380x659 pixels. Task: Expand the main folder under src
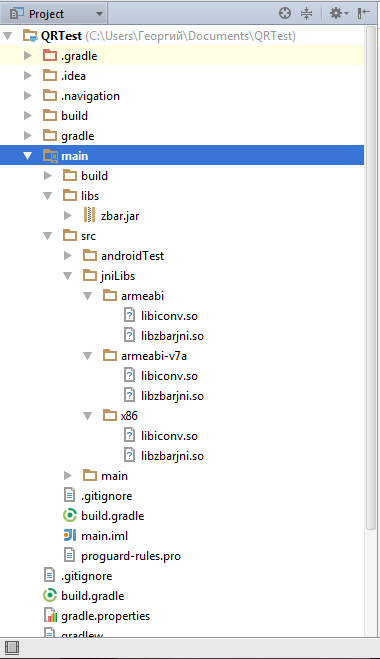pos(68,476)
